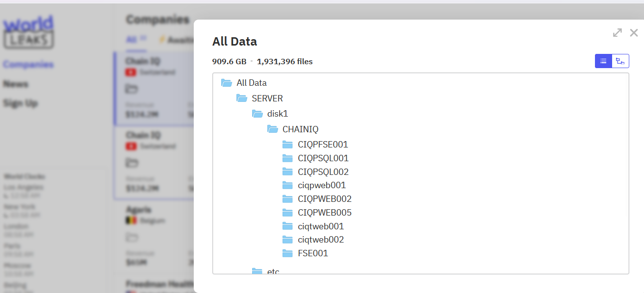Click the folder icon beside FSE001

[287, 253]
